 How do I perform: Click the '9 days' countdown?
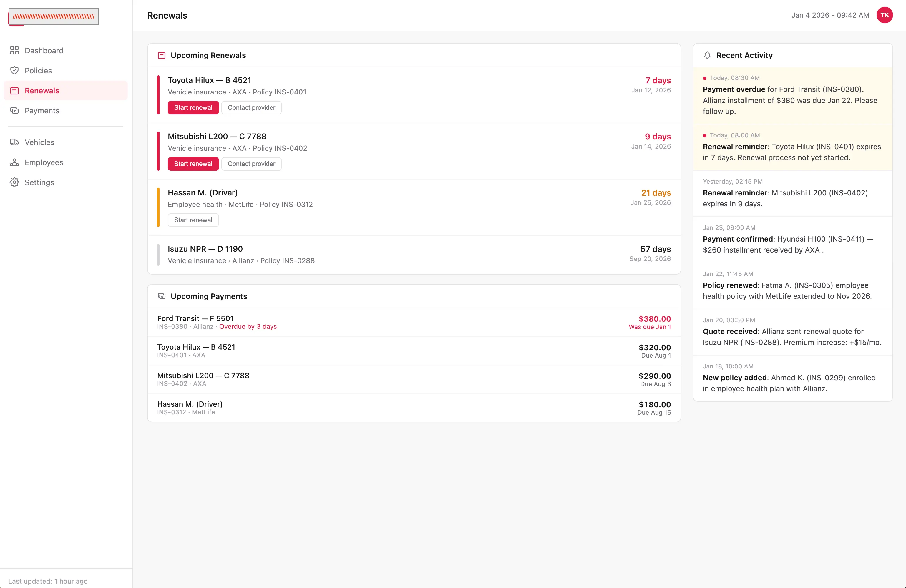click(x=658, y=137)
